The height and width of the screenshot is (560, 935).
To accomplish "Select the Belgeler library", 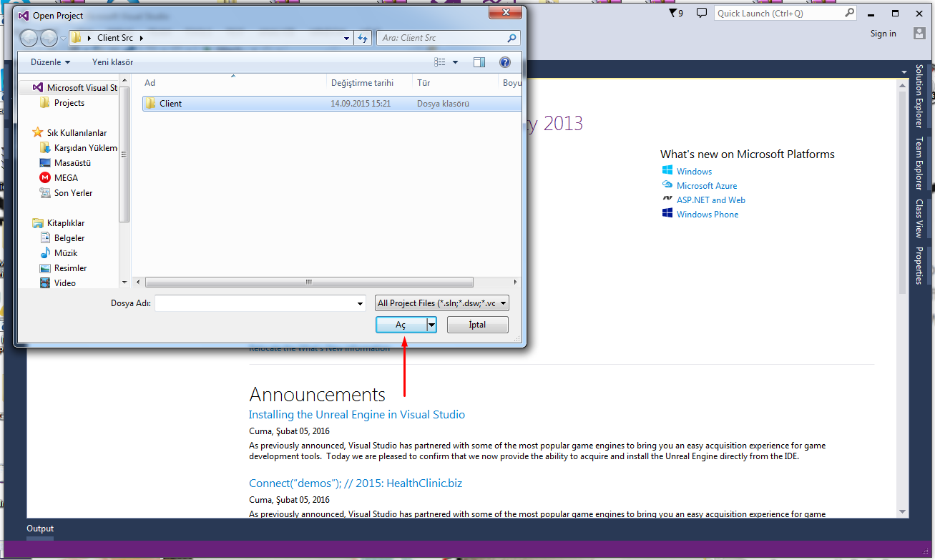I will click(62, 238).
